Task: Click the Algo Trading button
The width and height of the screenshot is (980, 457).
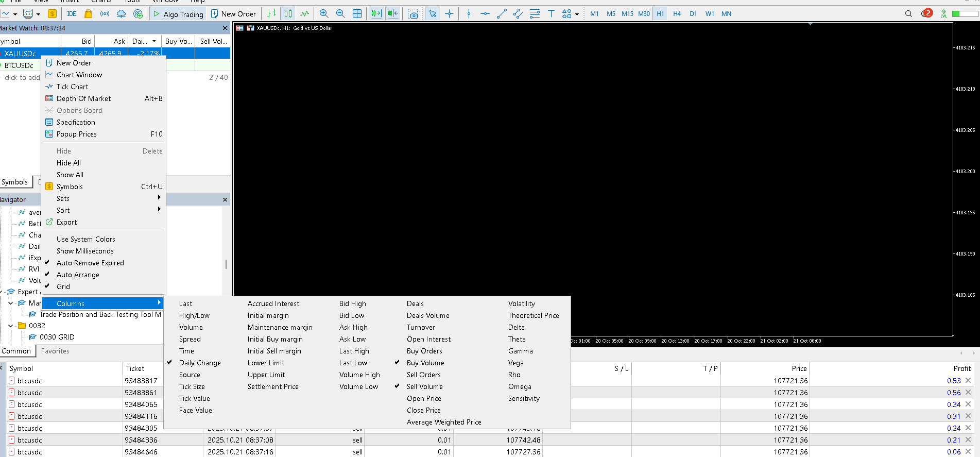Action: tap(178, 14)
